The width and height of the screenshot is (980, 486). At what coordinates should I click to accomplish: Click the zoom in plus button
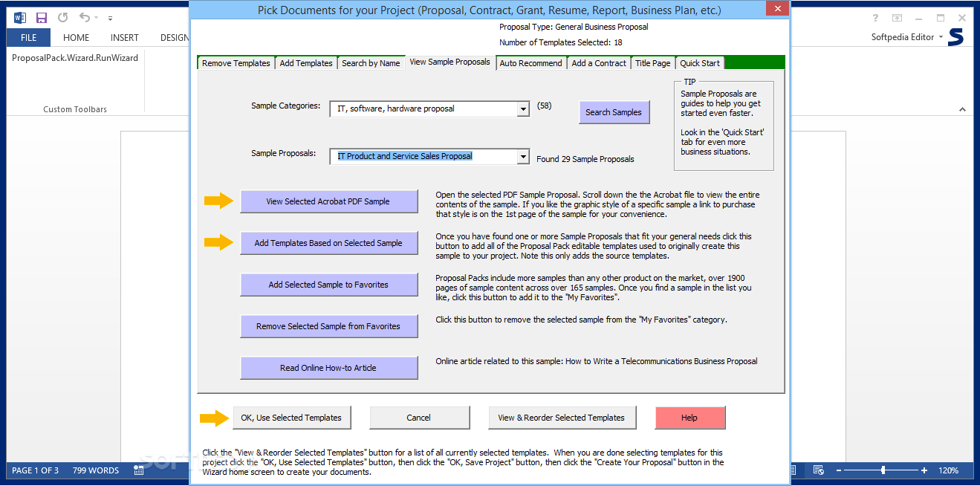(x=924, y=470)
